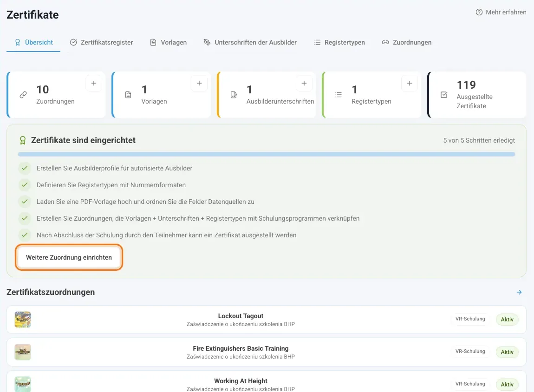Click the link icon on Zuordnungen card
Screen dimensions: 534x392
click(x=23, y=95)
